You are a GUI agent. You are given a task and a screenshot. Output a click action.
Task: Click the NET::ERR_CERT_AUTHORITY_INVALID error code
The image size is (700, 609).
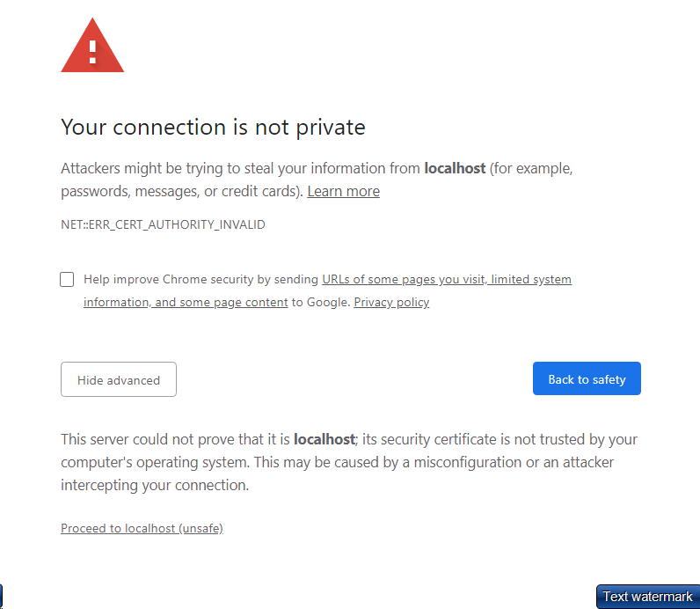point(163,224)
